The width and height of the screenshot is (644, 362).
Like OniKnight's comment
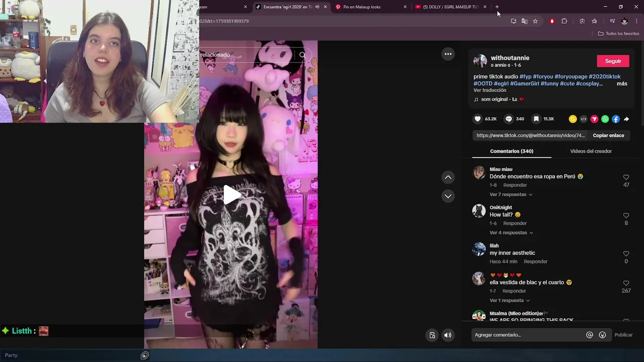(x=626, y=216)
